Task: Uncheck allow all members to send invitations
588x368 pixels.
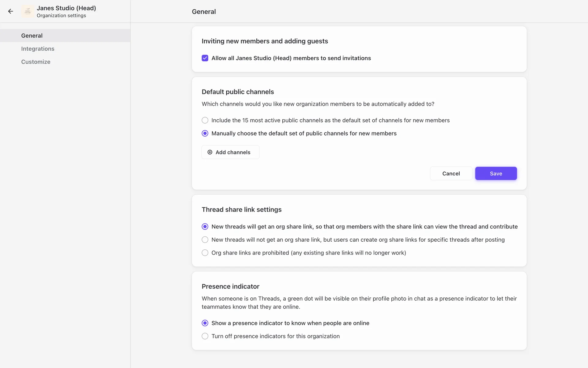Action: coord(205,58)
